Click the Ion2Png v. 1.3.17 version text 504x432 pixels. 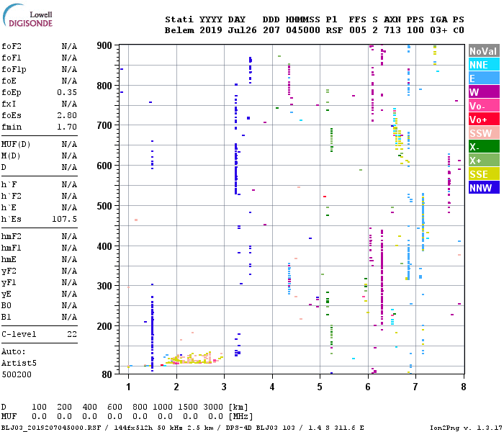tap(466, 428)
